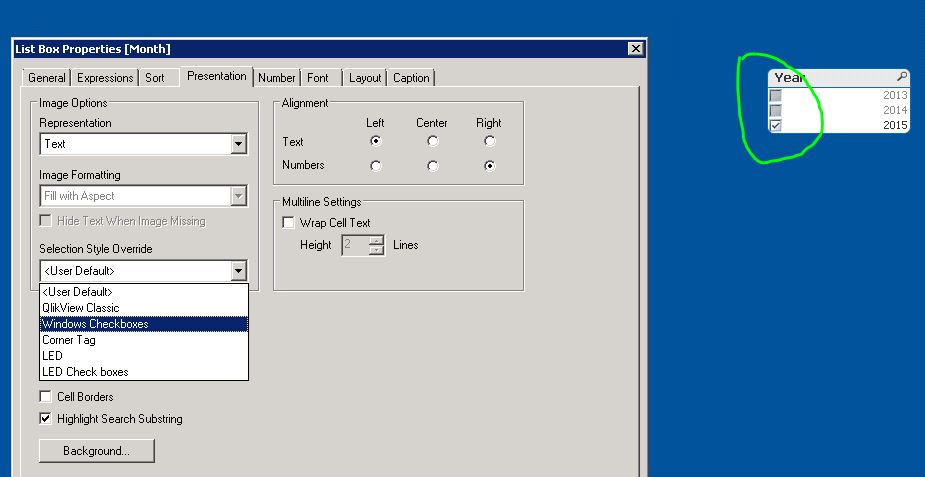
Task: Open the Sort tab
Action: pos(155,78)
